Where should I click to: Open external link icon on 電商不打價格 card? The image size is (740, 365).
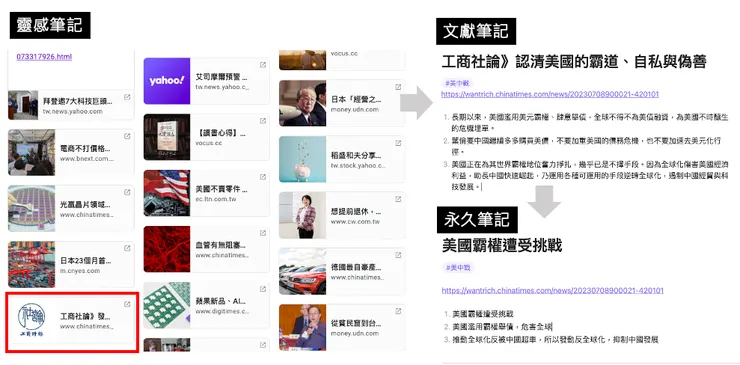[127, 136]
